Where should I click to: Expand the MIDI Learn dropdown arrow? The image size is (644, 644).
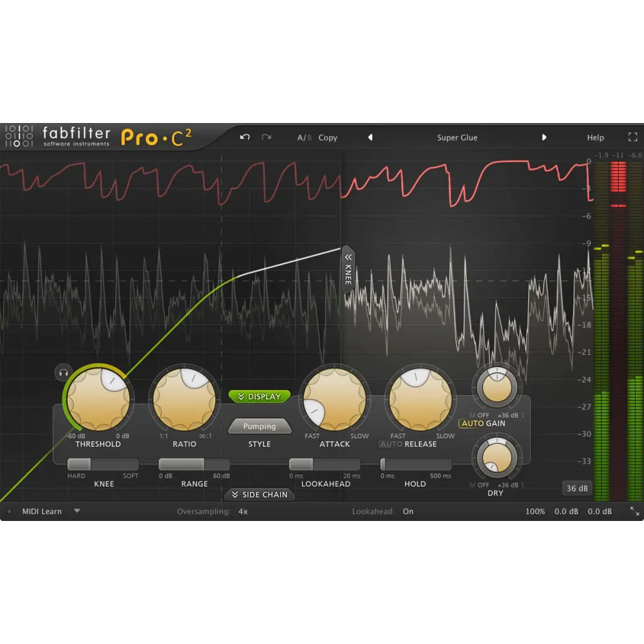[x=77, y=511]
